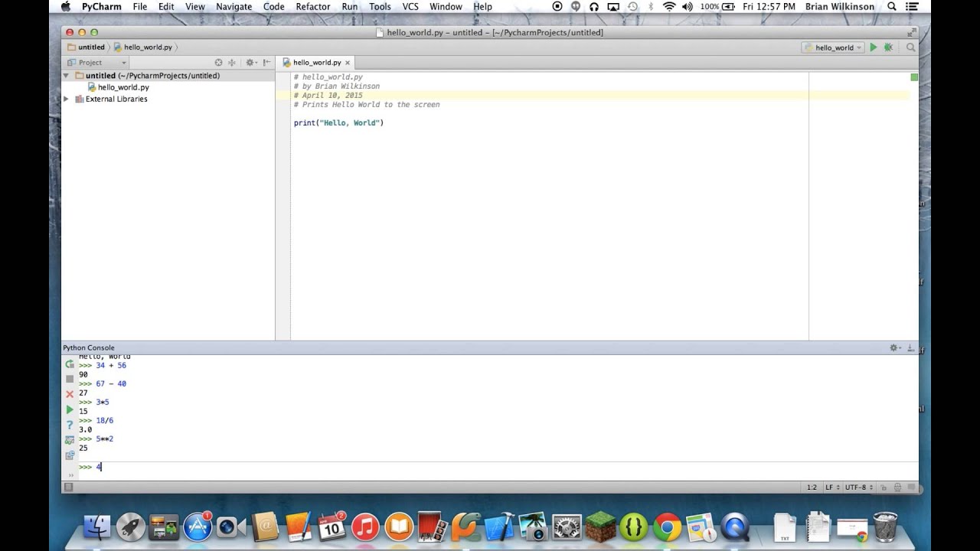The height and width of the screenshot is (551, 980).
Task: Expand more console toolbar actions chevron
Action: pyautogui.click(x=70, y=474)
